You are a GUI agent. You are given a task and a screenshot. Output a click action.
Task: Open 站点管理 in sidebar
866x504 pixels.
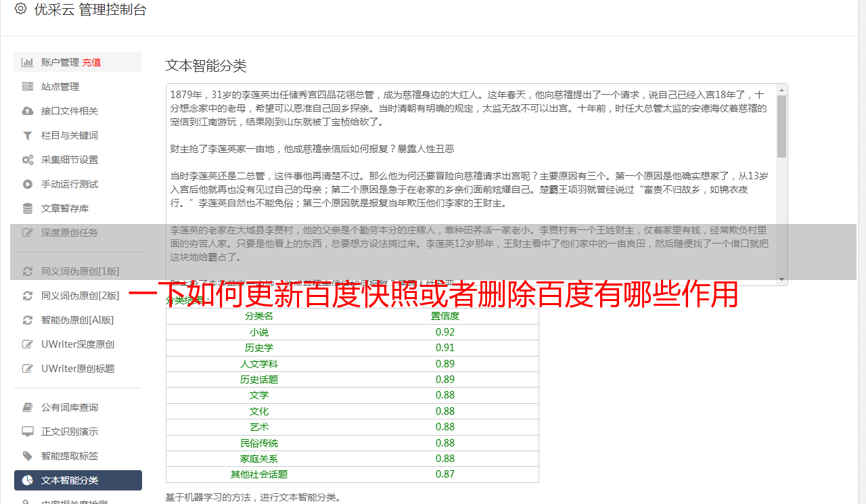(78, 87)
